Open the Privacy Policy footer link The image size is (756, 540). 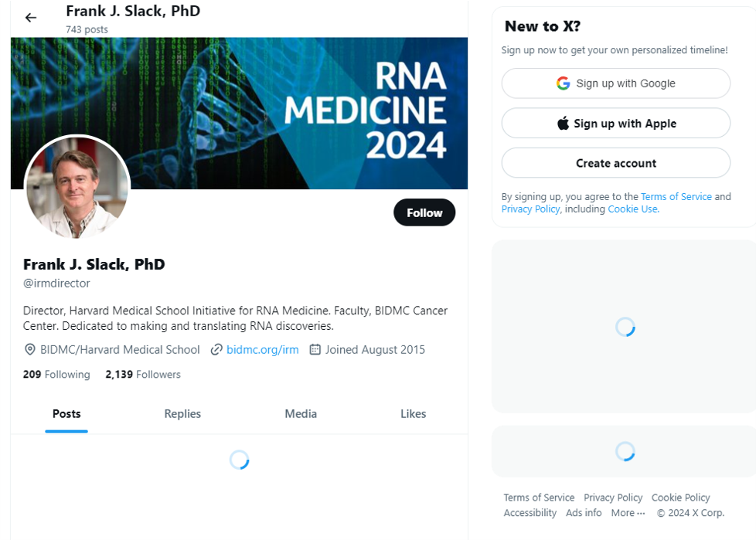[x=613, y=498]
